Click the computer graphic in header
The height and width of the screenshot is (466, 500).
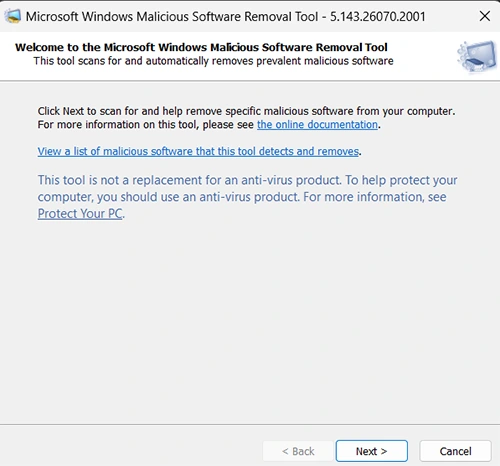[x=477, y=56]
